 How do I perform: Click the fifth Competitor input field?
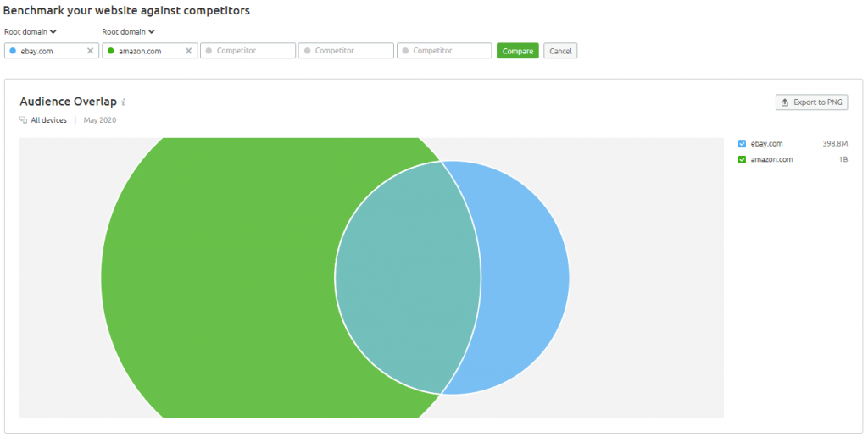(x=444, y=51)
